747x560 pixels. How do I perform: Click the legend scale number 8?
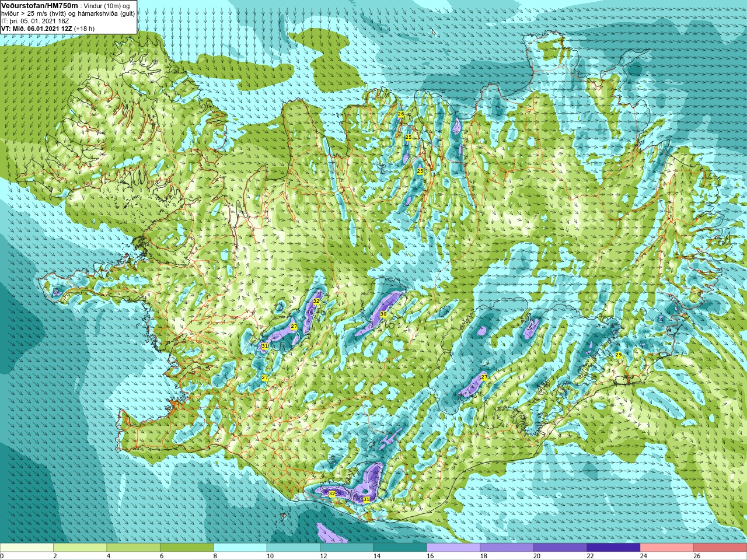215,556
